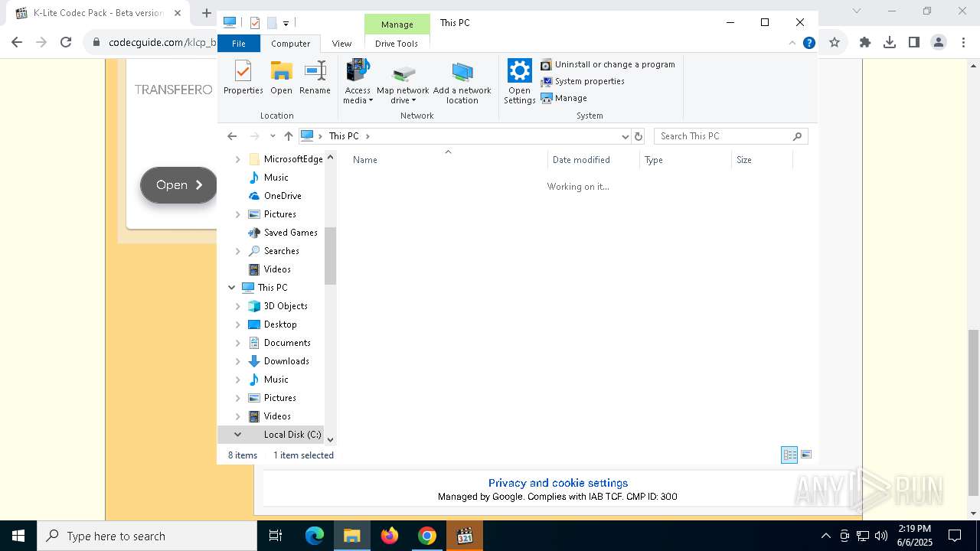The height and width of the screenshot is (551, 980).
Task: Click the Open button on Chrome page
Action: click(x=178, y=185)
